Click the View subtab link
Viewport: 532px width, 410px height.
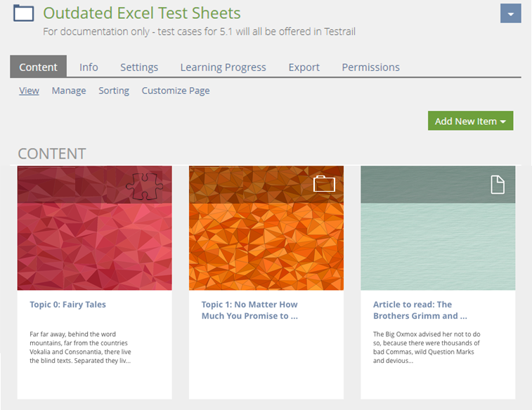(x=29, y=91)
